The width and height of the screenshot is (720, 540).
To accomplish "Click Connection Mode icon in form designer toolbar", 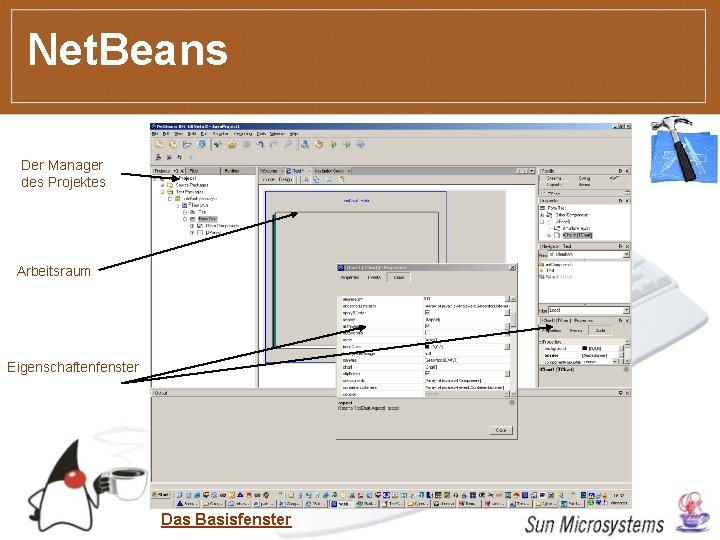I will coord(316,179).
